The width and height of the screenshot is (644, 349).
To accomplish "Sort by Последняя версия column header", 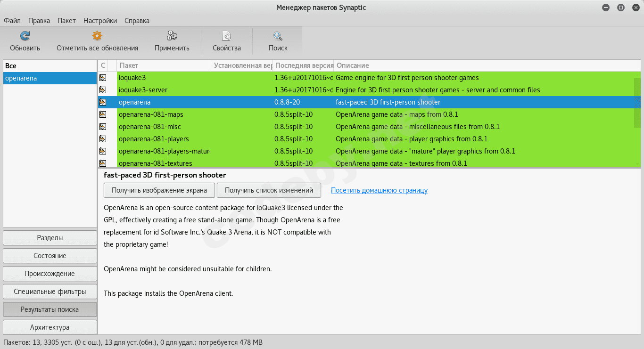I will click(303, 65).
